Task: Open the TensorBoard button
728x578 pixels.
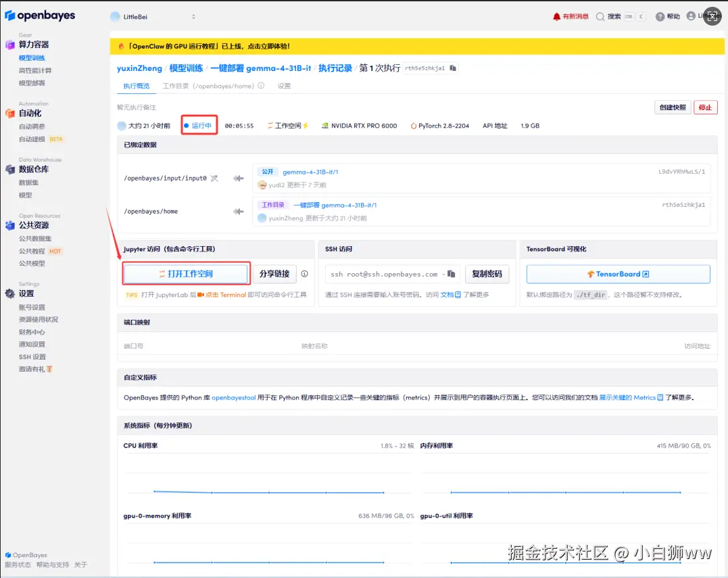Action: [618, 274]
